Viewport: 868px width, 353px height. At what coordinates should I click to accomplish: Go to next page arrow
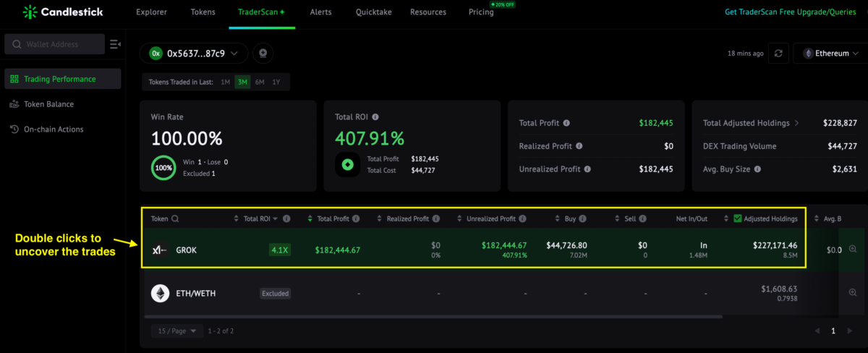click(848, 331)
